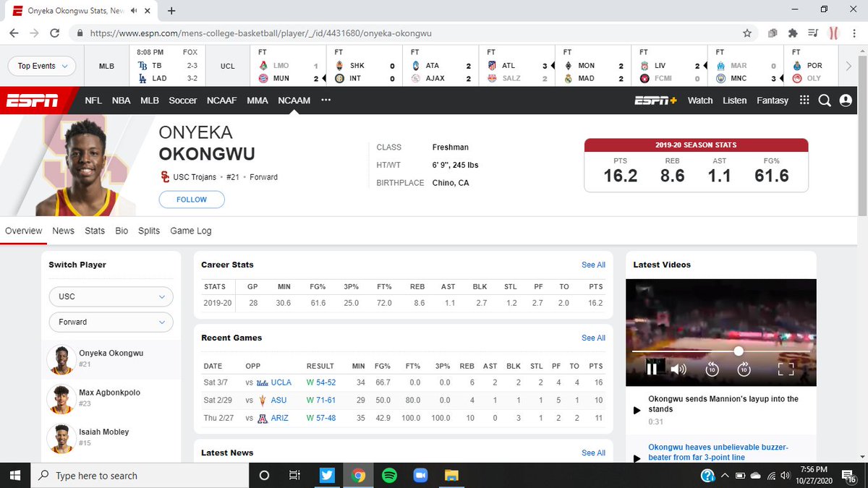Open the USC team dropdown

(111, 296)
